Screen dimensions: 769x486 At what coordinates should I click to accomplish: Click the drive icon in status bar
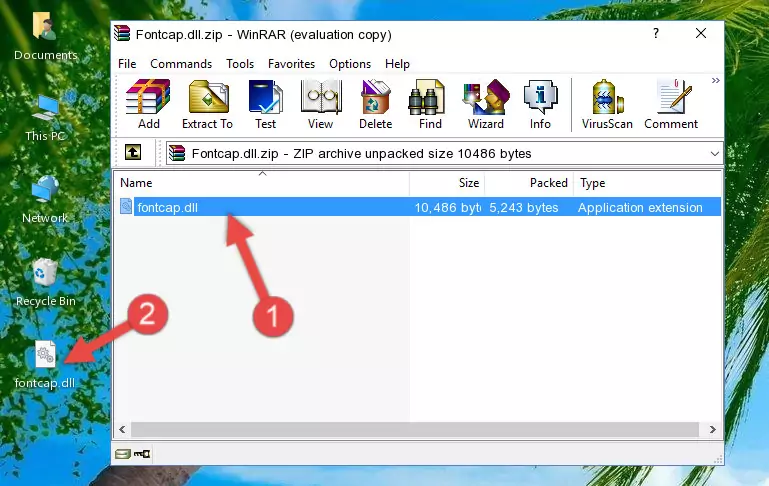point(123,454)
